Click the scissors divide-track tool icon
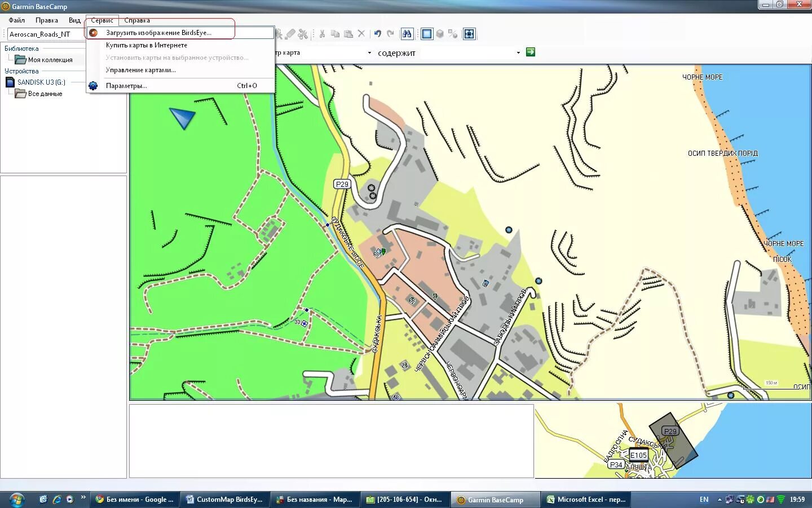Image resolution: width=812 pixels, height=508 pixels. 303,34
